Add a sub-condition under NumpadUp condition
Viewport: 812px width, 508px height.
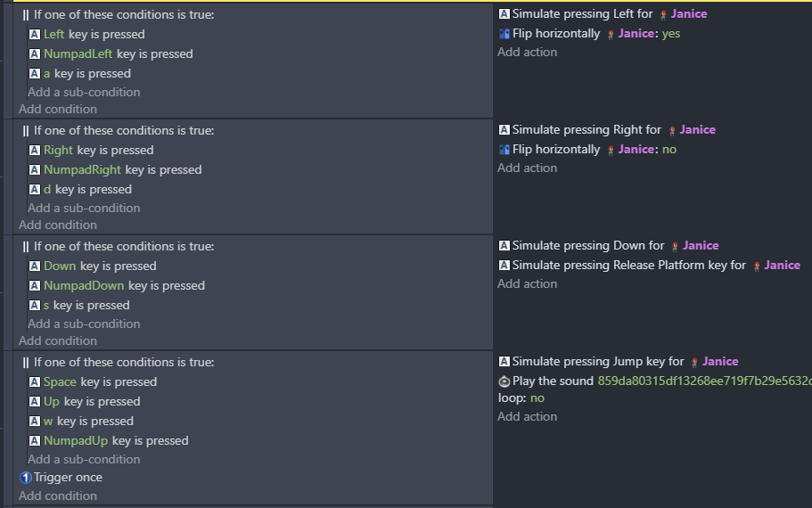(x=84, y=460)
